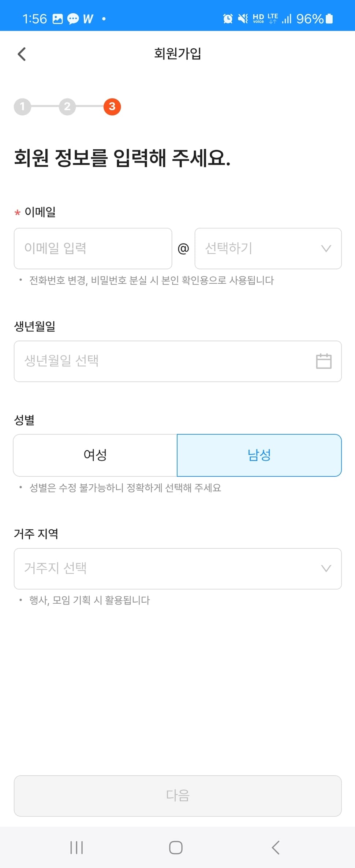The width and height of the screenshot is (355, 868).
Task: Tap the battery icon in status bar
Action: (x=329, y=19)
